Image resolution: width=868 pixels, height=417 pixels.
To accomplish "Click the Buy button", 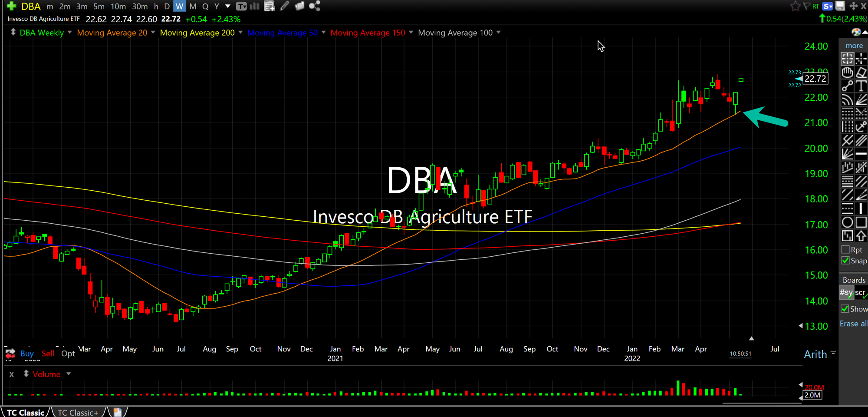I will pos(27,353).
